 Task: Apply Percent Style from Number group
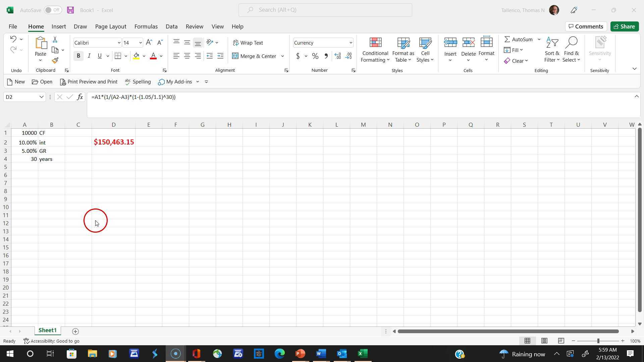click(x=315, y=56)
